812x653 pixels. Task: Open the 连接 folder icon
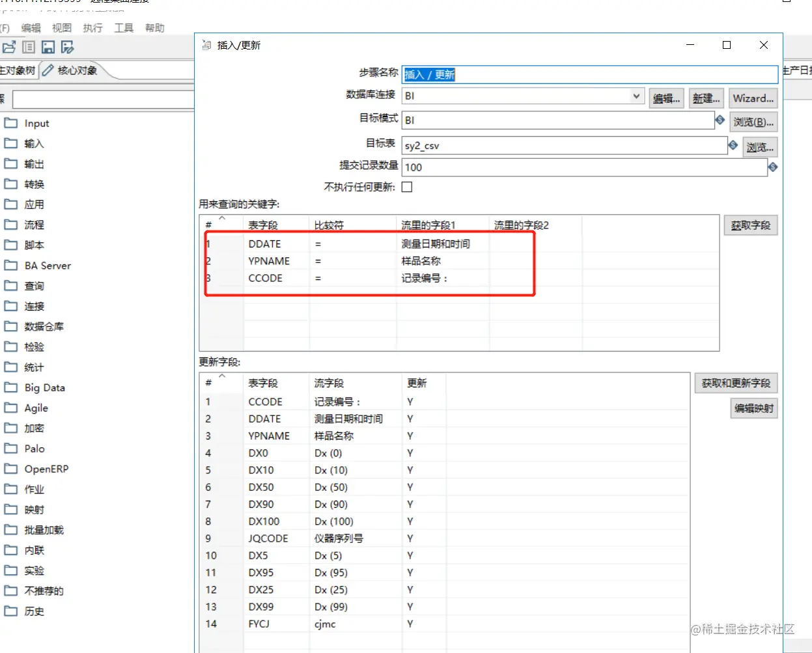[10, 306]
